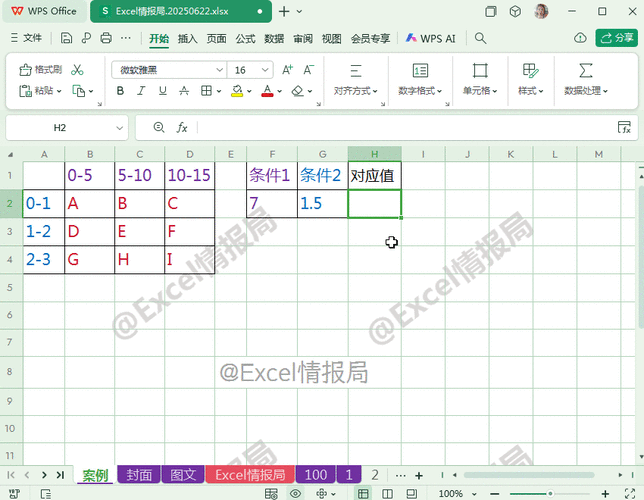Zoom in with the plus button

tap(605, 493)
